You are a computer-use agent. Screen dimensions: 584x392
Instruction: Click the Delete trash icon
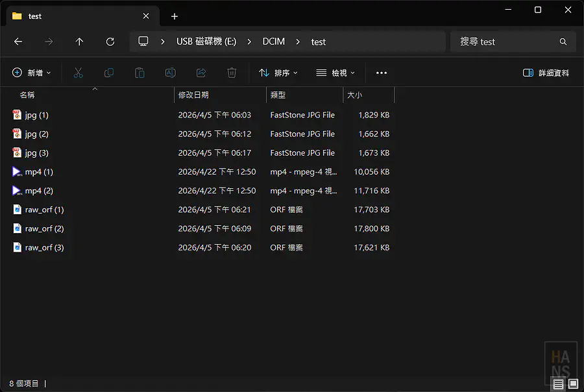231,73
